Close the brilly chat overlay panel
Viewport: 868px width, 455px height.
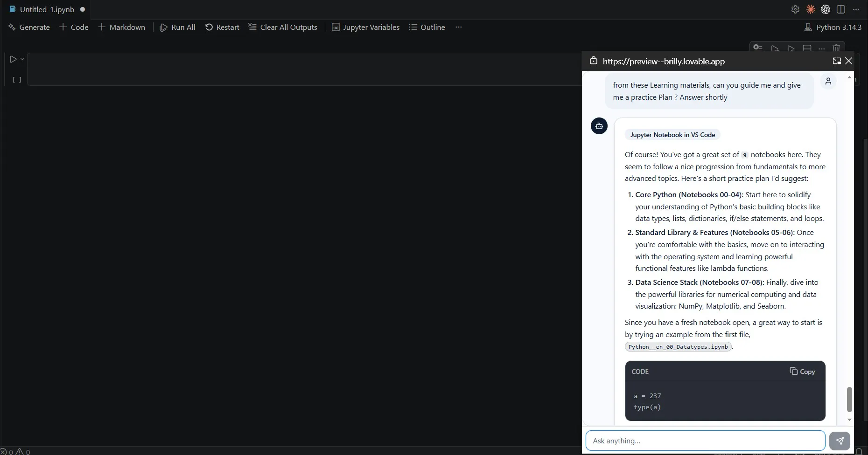coord(849,61)
